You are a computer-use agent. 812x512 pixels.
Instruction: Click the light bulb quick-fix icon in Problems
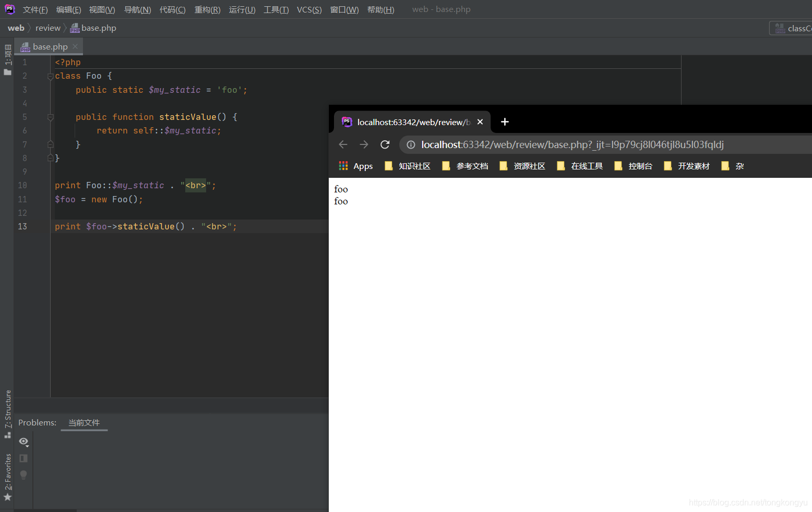click(x=23, y=475)
